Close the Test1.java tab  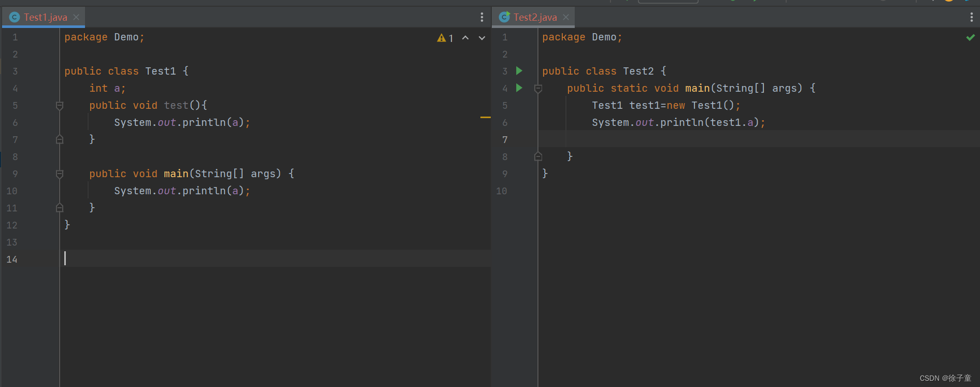tap(76, 17)
